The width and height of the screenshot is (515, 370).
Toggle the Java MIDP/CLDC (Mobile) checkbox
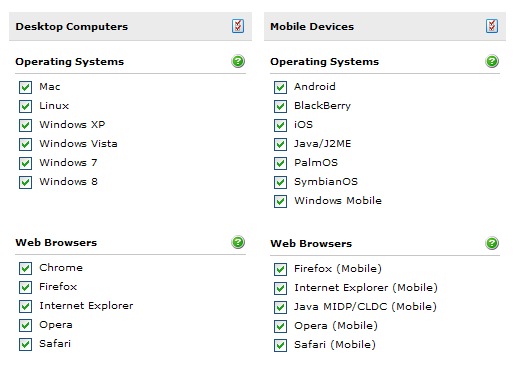point(280,307)
